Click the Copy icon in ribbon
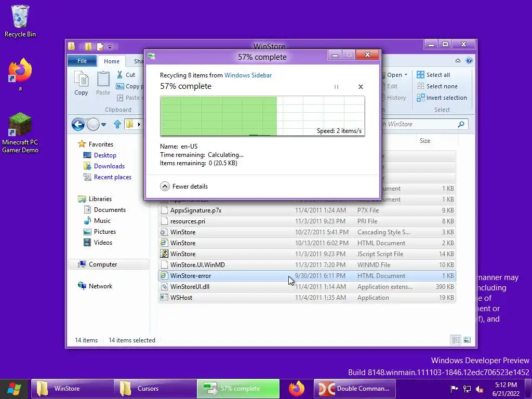The height and width of the screenshot is (399, 532). click(81, 84)
